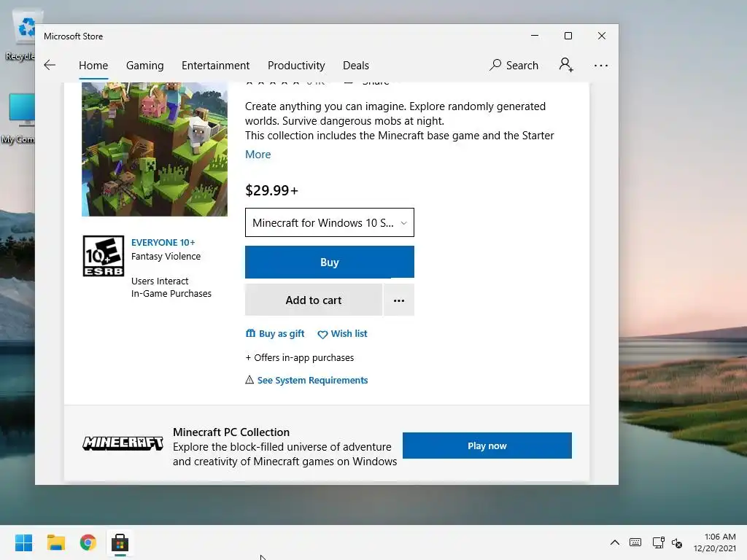747x560 pixels.
Task: Click the $29.99+ price text
Action: tap(271, 190)
